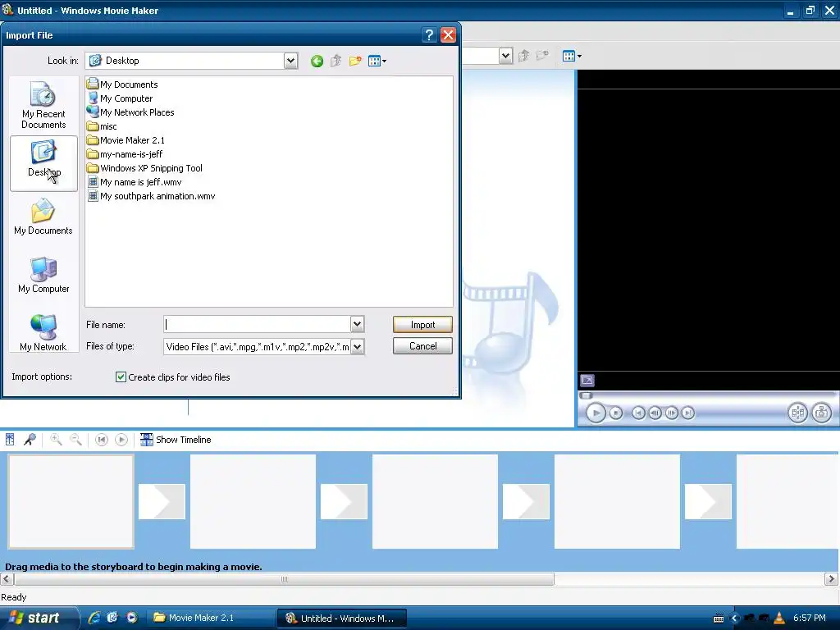This screenshot has width=840, height=630.
Task: Select My Network Places in file list
Action: [130, 112]
